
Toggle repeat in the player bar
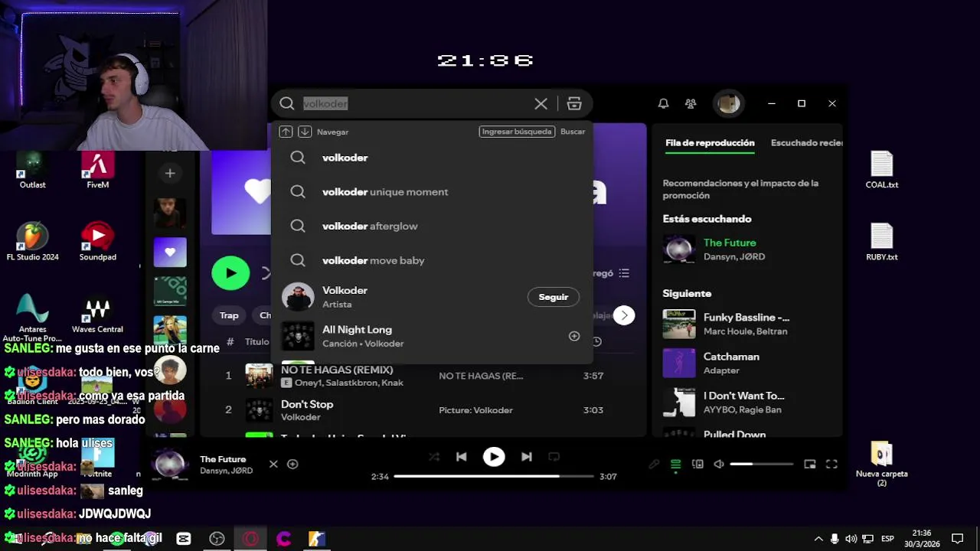[x=554, y=457]
